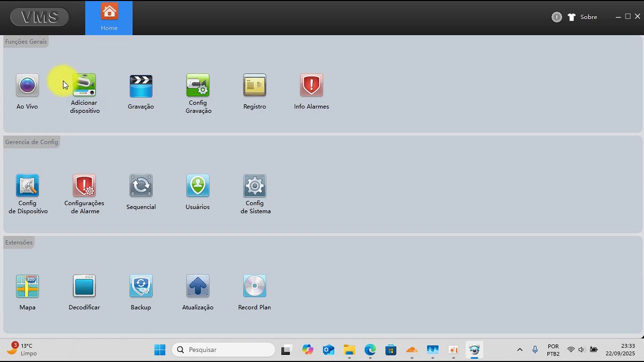Click the microphone tray icon
Image resolution: width=644 pixels, height=362 pixels.
(535, 349)
